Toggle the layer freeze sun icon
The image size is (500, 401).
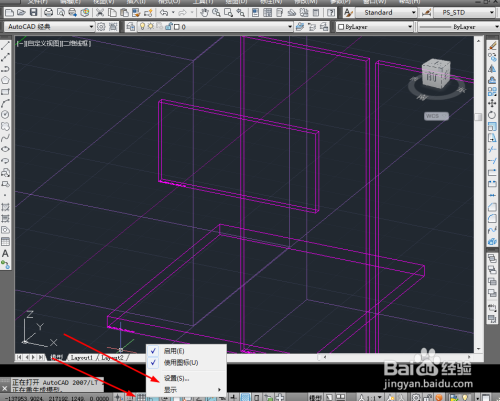(x=151, y=26)
